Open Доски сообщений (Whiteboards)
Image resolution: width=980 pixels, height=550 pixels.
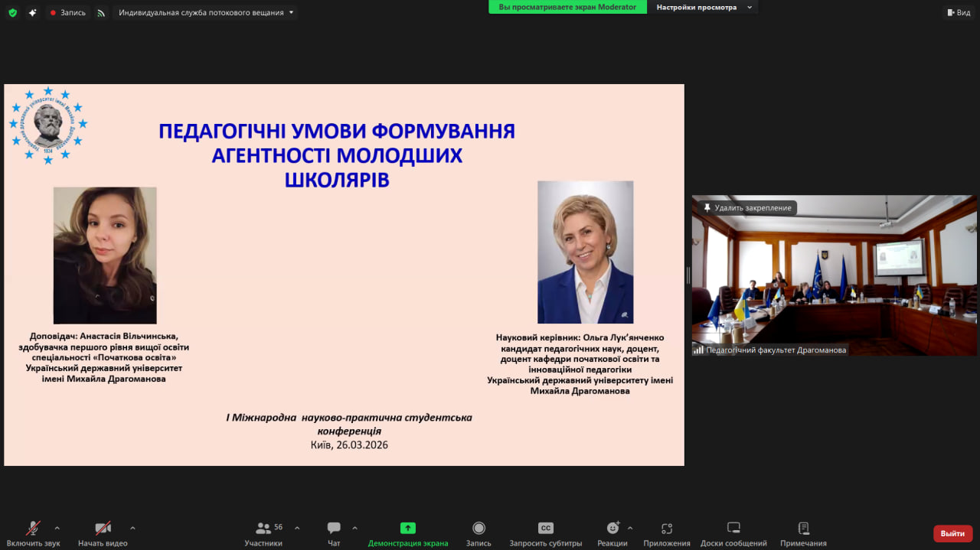[x=733, y=532]
